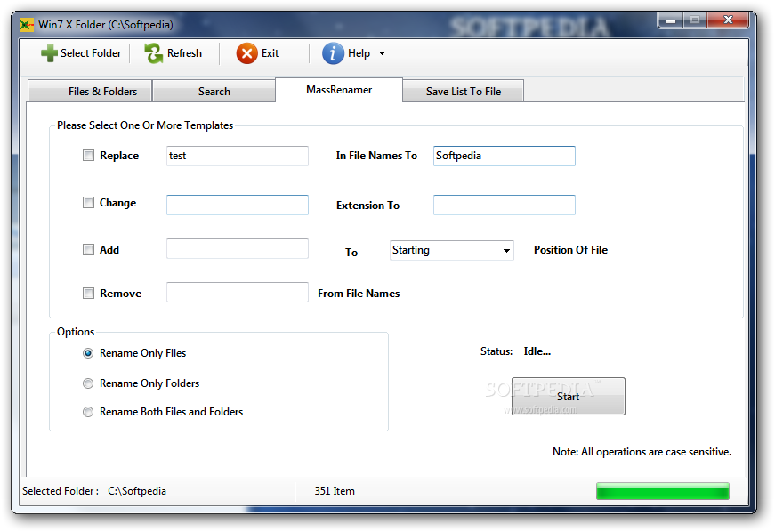Click the green progress bar in status bar

663,491
